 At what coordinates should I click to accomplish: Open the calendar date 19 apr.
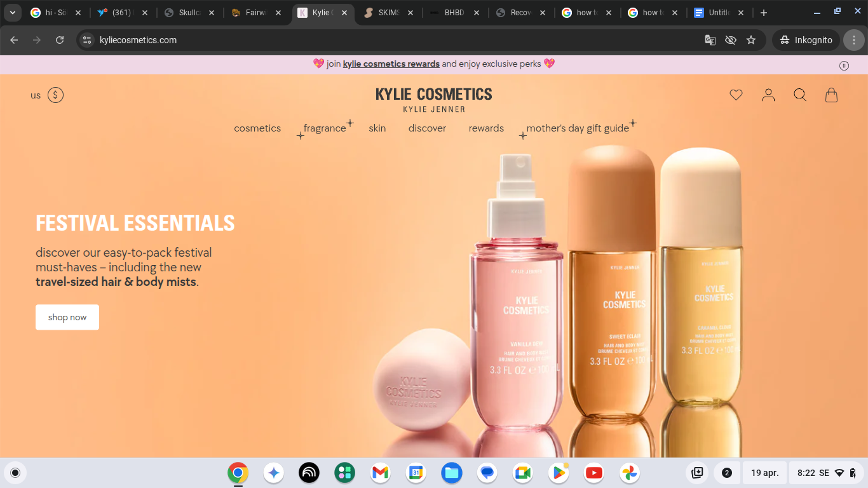(764, 473)
